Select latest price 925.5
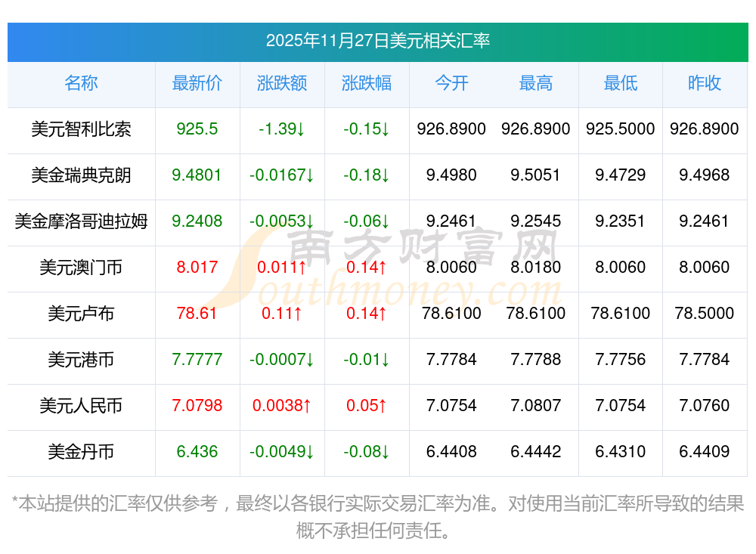This screenshot has width=756, height=554. [197, 129]
